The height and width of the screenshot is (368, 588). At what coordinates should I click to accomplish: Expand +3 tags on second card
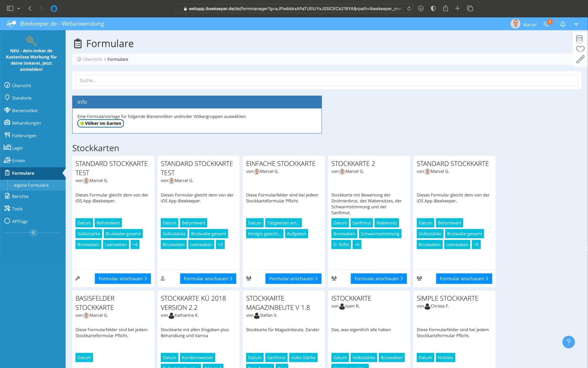point(220,244)
